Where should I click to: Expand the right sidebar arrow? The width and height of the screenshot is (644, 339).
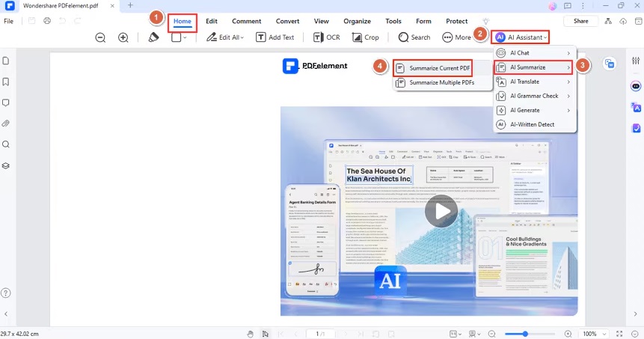635,314
